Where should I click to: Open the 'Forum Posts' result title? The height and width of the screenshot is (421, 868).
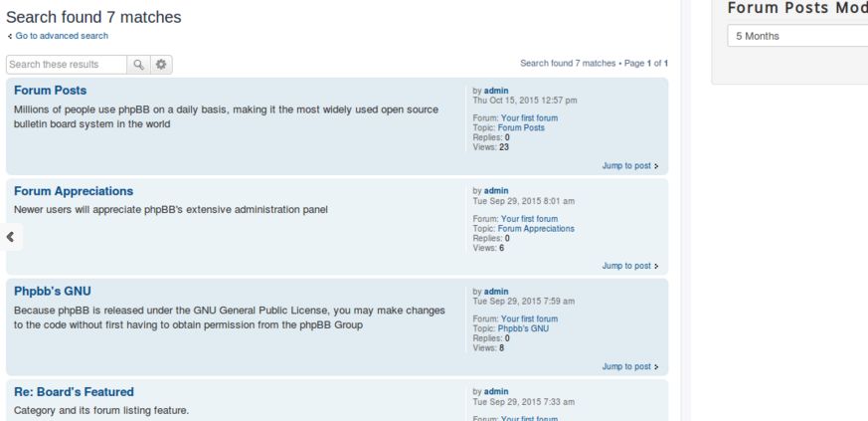tap(51, 91)
